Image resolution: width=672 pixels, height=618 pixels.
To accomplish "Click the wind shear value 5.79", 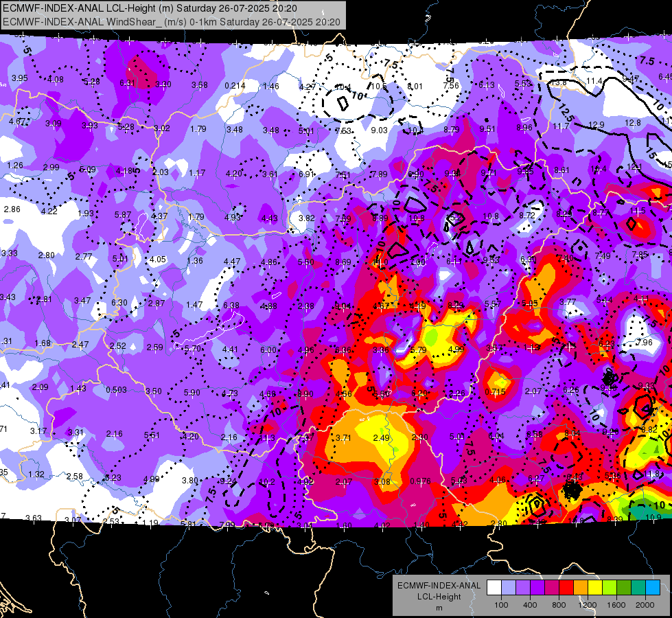I will [x=418, y=350].
